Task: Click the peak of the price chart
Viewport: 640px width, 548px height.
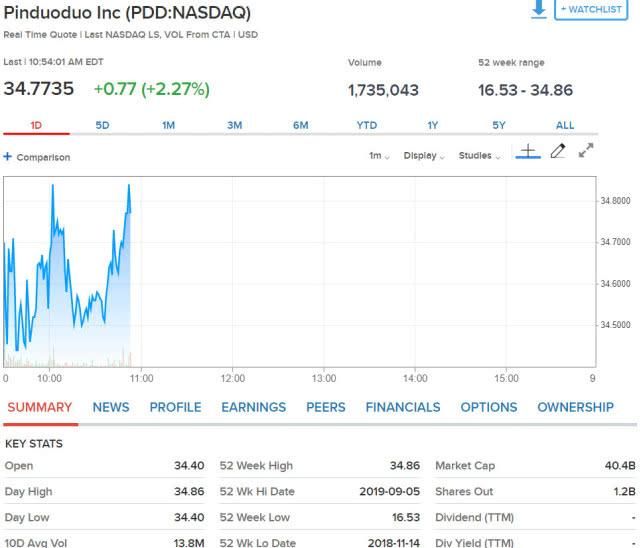Action: (128, 185)
